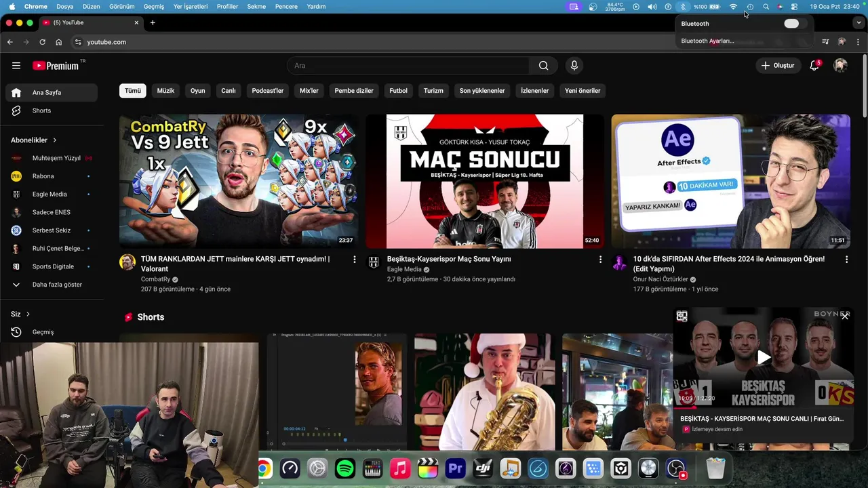Viewport: 868px width, 488px height.
Task: Open the Oluştur create menu
Action: click(777, 66)
